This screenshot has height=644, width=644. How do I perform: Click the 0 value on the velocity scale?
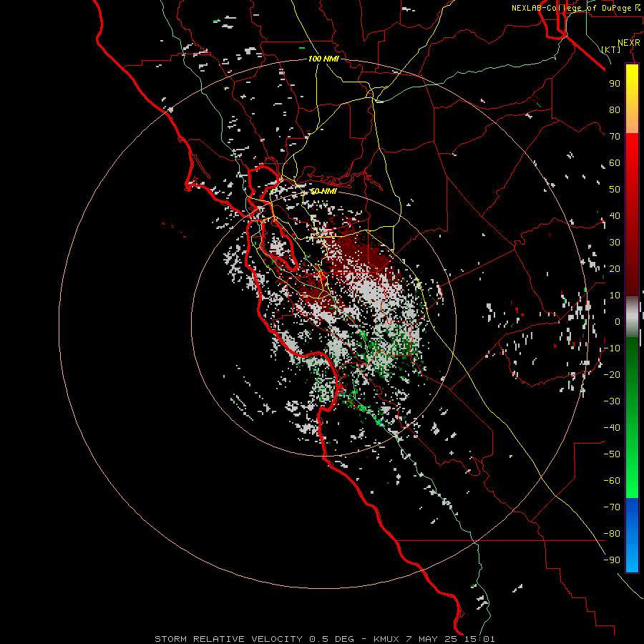point(618,321)
